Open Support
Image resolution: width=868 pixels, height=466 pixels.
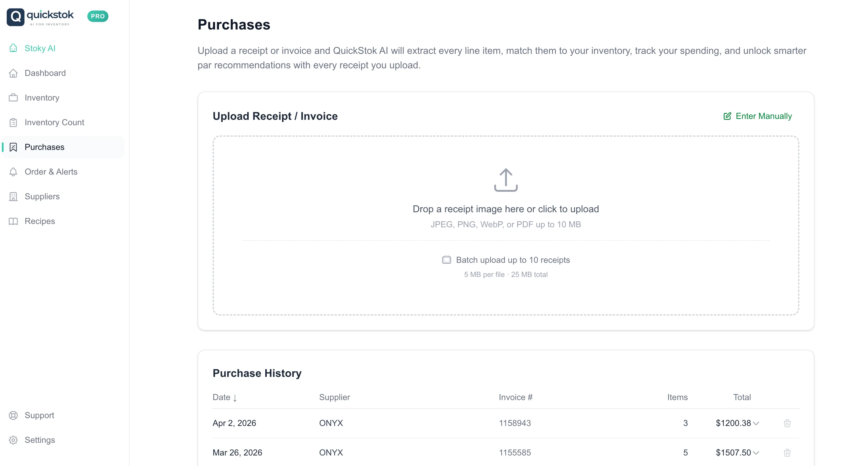(39, 415)
